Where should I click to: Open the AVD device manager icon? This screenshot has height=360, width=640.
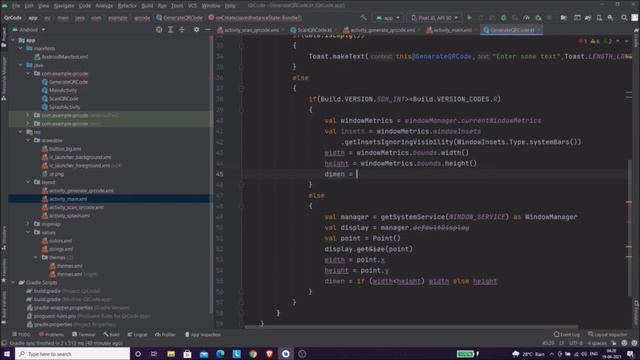[x=599, y=18]
